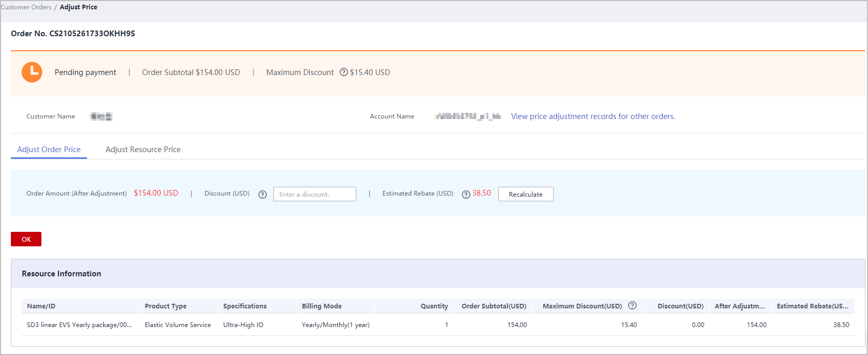Focus the Enter a discount input field
The height and width of the screenshot is (355, 868).
point(314,194)
